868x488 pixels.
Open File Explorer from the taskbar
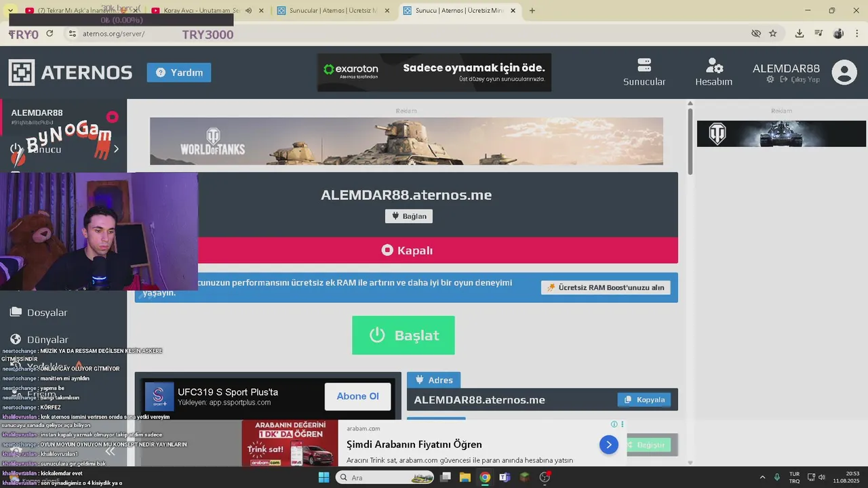click(x=465, y=477)
